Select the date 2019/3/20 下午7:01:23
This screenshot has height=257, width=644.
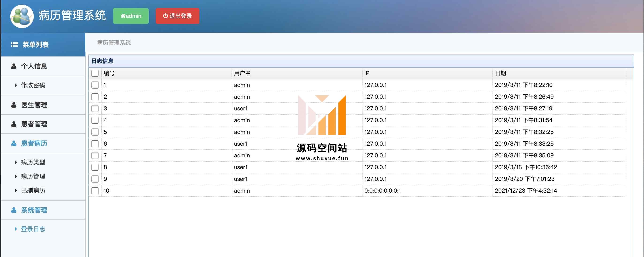coord(524,179)
